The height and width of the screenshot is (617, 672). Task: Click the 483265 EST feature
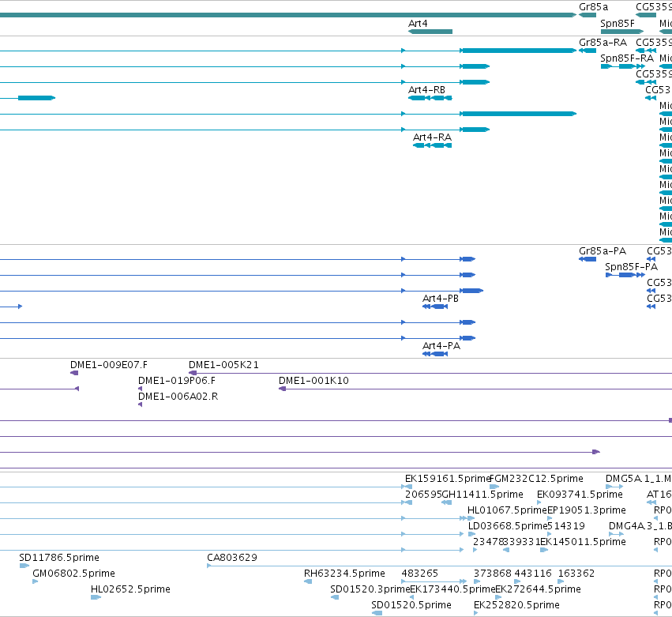click(x=434, y=581)
